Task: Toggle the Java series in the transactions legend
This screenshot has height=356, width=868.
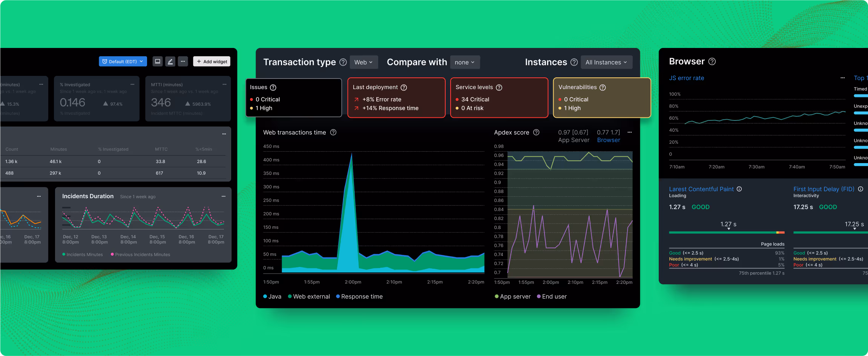Action: [x=272, y=296]
